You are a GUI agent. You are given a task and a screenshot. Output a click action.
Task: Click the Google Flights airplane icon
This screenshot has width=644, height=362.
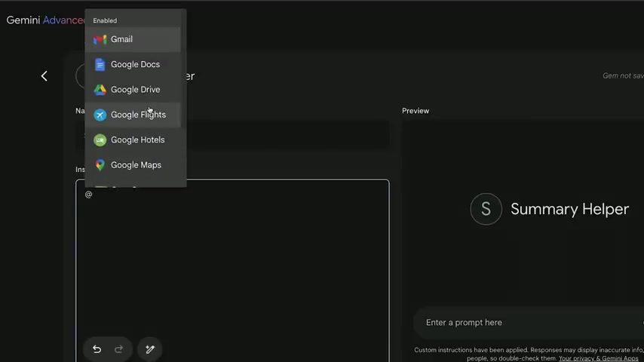[100, 115]
